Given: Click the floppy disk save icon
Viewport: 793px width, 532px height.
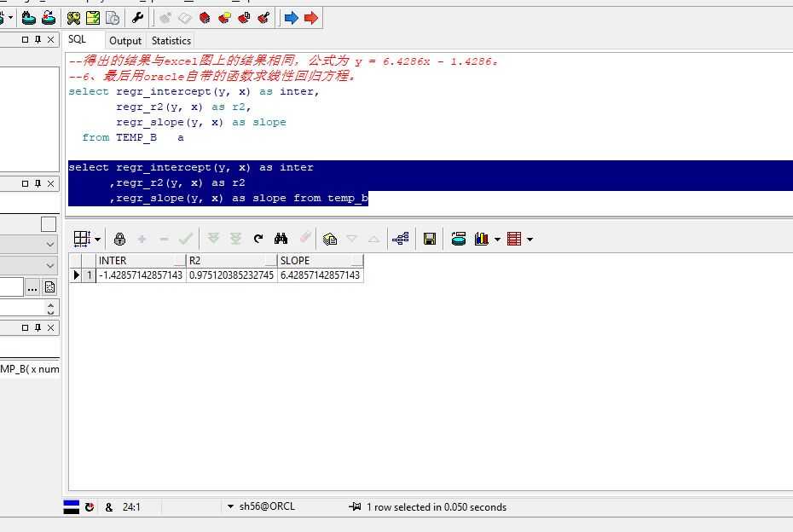Looking at the screenshot, I should click(x=430, y=239).
